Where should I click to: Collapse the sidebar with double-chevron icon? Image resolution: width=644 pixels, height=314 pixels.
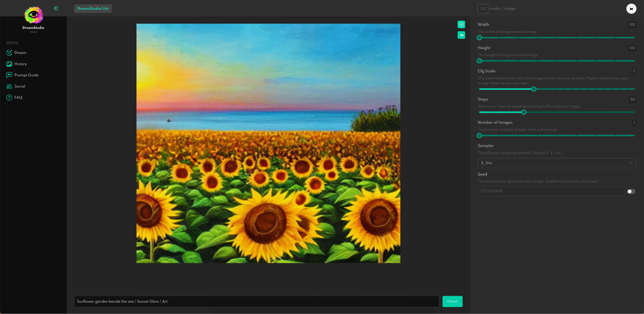pyautogui.click(x=56, y=8)
